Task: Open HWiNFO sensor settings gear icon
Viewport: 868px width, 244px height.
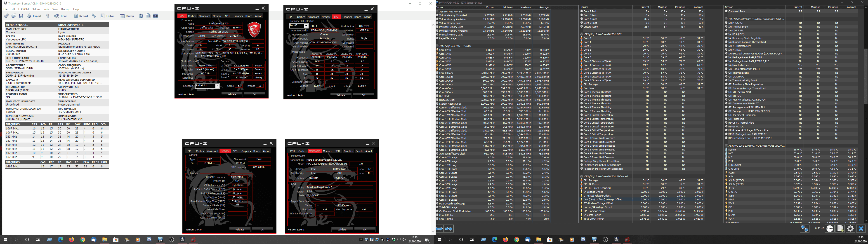Action: click(850, 228)
